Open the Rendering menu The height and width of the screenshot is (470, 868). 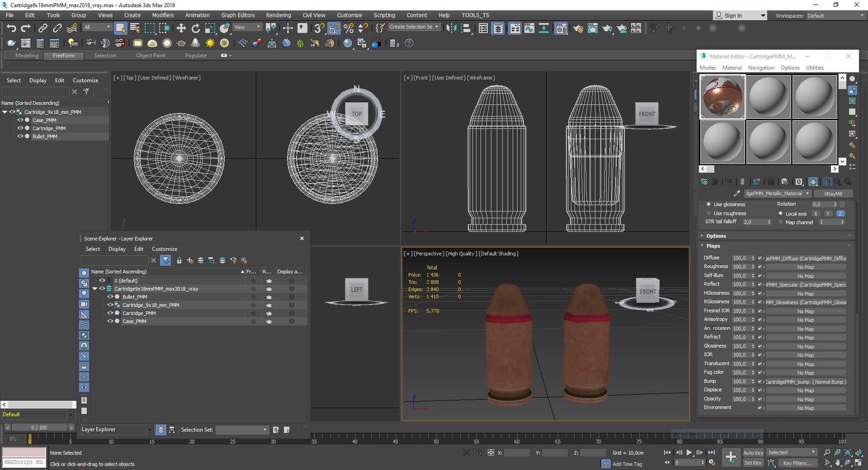click(278, 15)
